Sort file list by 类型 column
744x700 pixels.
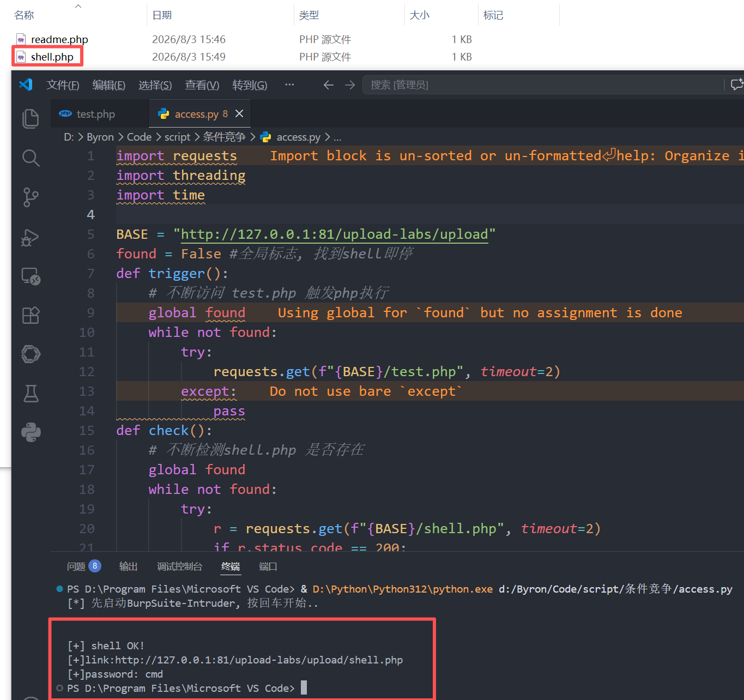pos(309,15)
